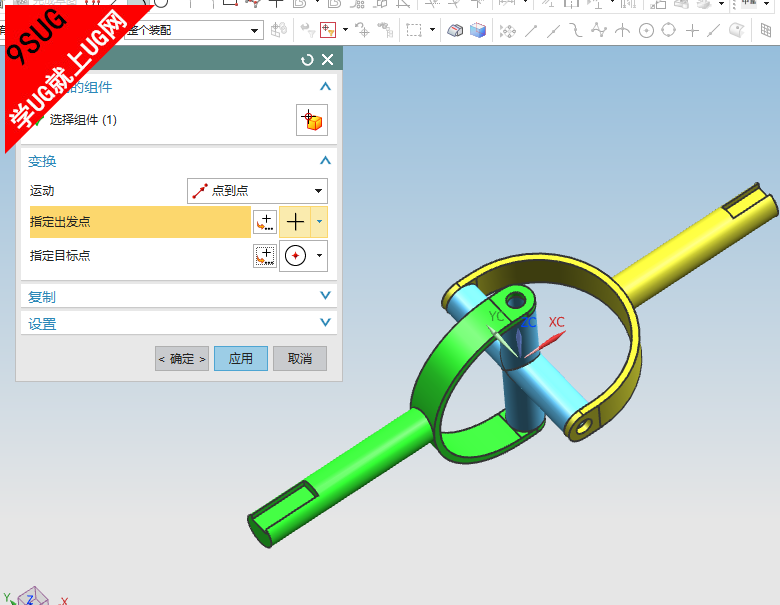Click the gray shaded body icon
This screenshot has height=605, width=780.
[x=455, y=31]
